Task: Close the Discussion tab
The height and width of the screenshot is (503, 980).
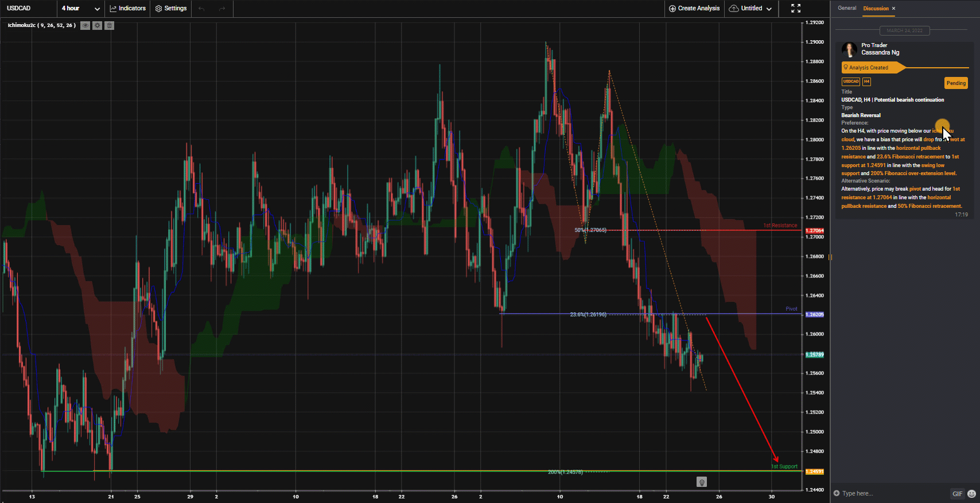Action: click(x=893, y=8)
